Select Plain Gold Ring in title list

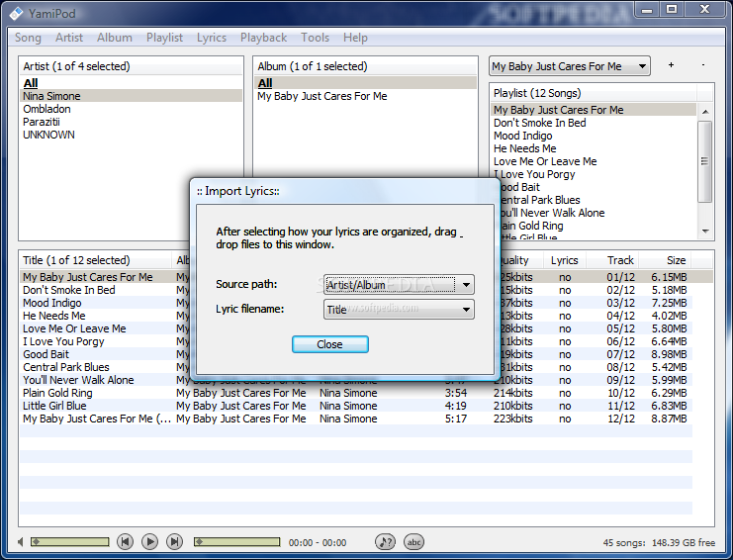57,393
